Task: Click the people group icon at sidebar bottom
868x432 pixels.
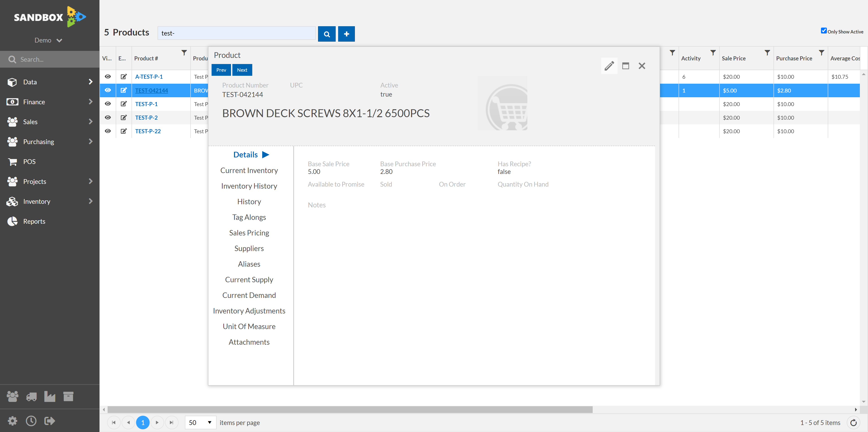Action: [x=12, y=396]
